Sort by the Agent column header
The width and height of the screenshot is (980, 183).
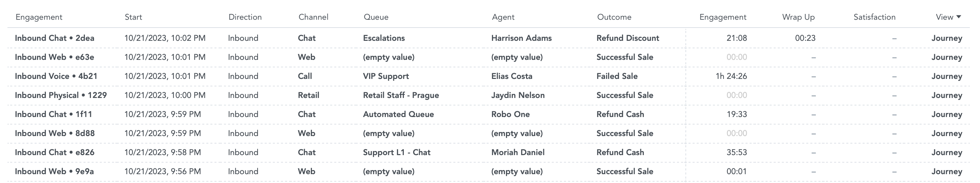coord(503,17)
